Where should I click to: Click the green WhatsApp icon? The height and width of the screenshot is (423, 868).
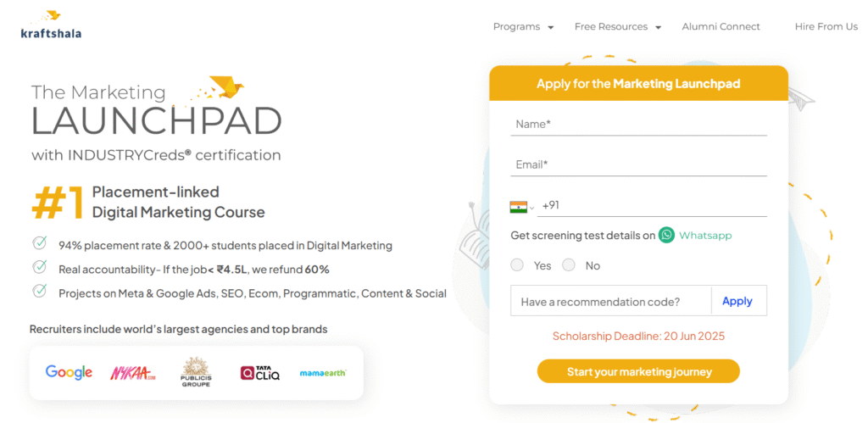tap(666, 236)
